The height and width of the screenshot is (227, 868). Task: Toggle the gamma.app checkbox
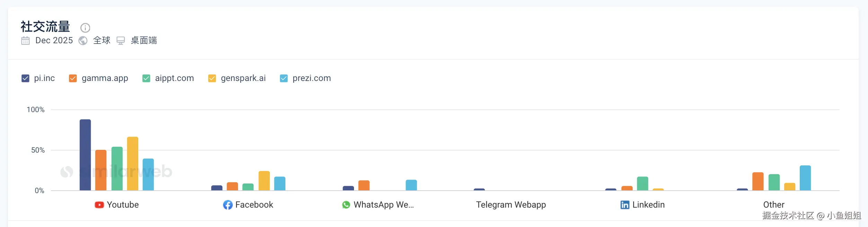[x=73, y=79]
